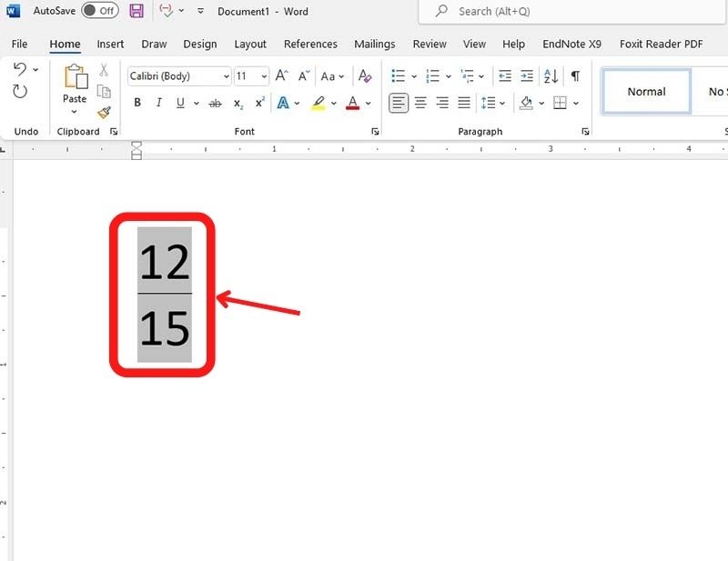
Task: Show paragraph marks with the pilcrow icon
Action: [x=574, y=75]
